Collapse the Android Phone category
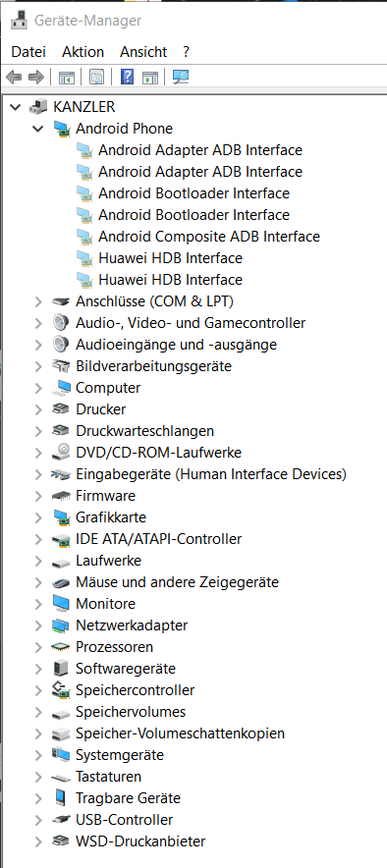The width and height of the screenshot is (387, 868). click(x=37, y=129)
